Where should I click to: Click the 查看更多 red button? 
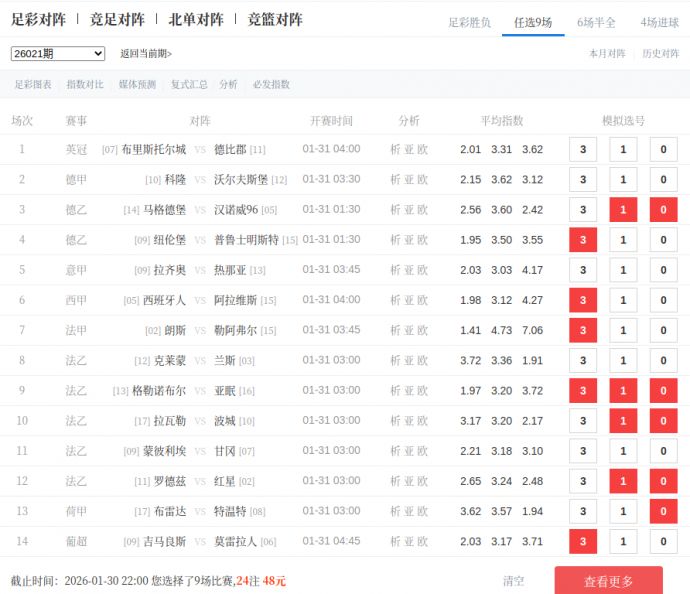(x=608, y=581)
